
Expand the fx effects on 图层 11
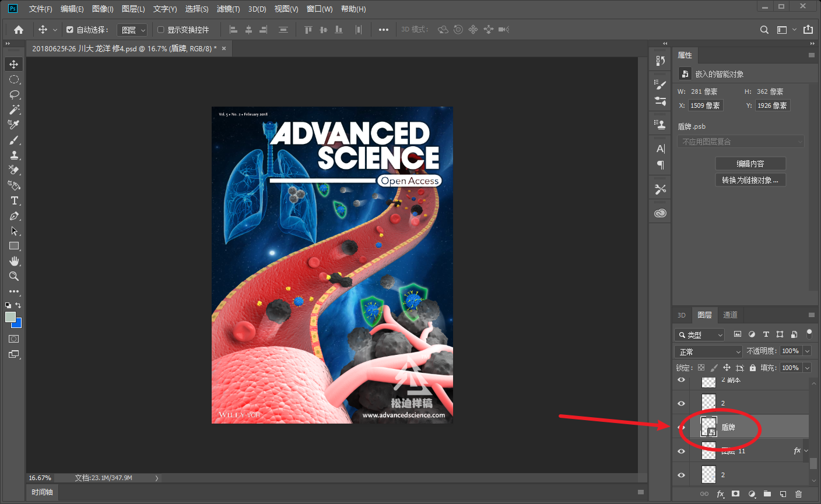pos(806,451)
